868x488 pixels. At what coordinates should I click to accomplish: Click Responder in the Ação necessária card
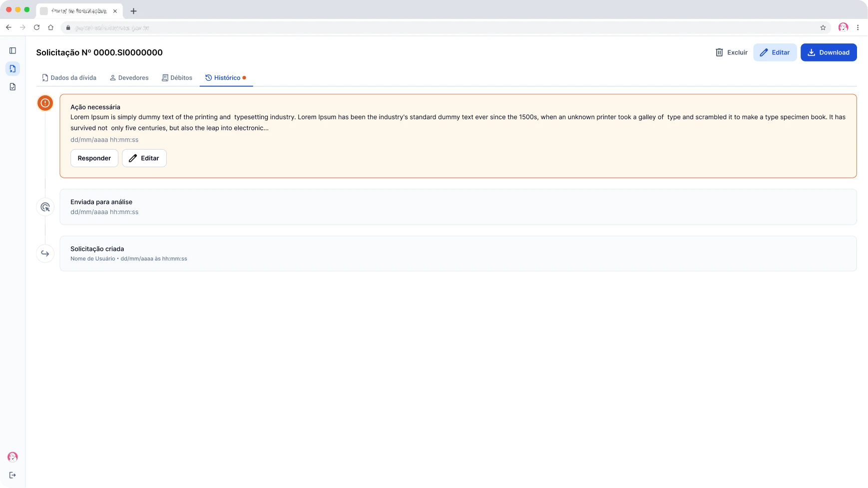[x=94, y=158]
